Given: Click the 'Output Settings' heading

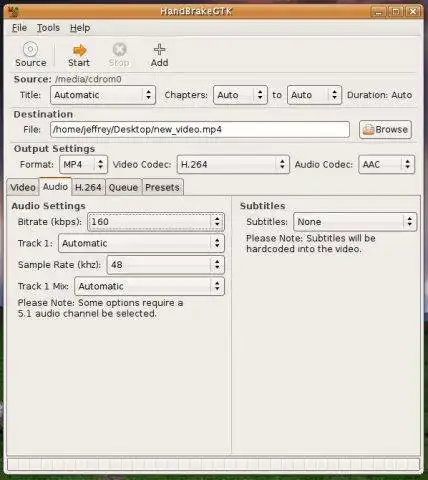Looking at the screenshot, I should click(x=54, y=149).
